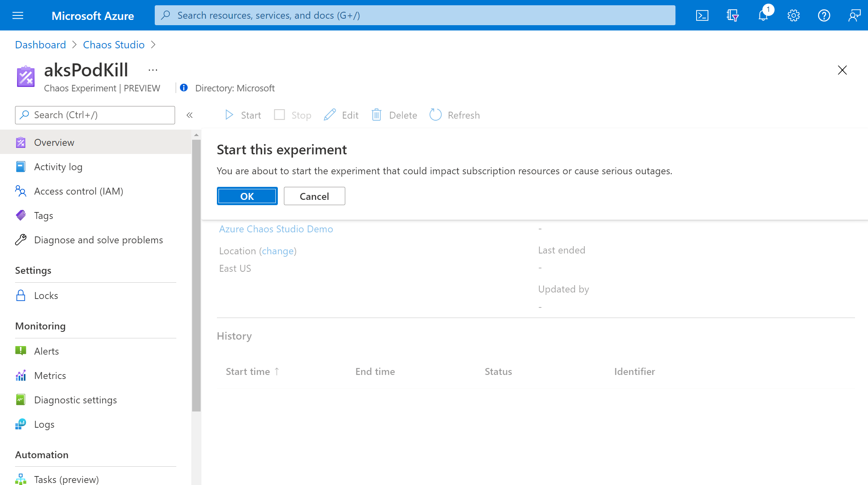Expand the Settings section in sidebar
Screen dimensions: 868x485
point(33,269)
